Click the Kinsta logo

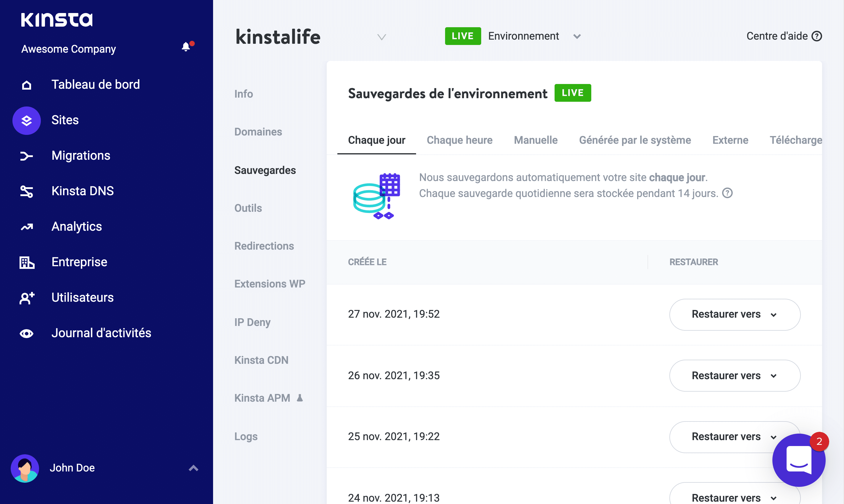click(57, 20)
